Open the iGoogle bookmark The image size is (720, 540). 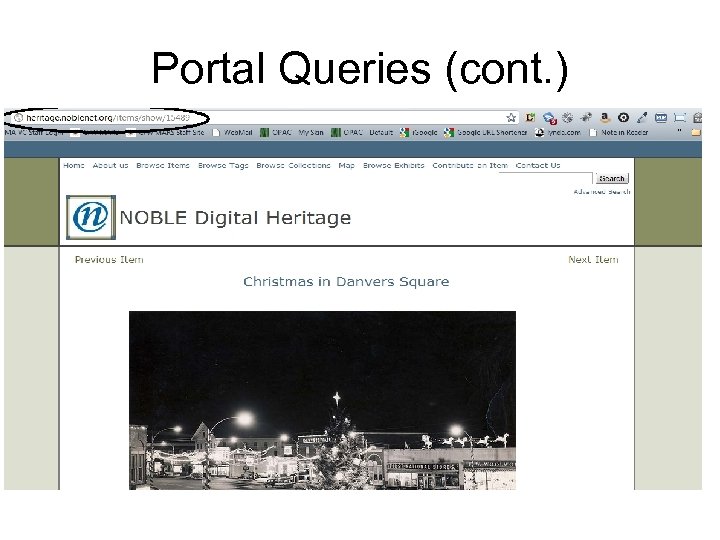418,132
